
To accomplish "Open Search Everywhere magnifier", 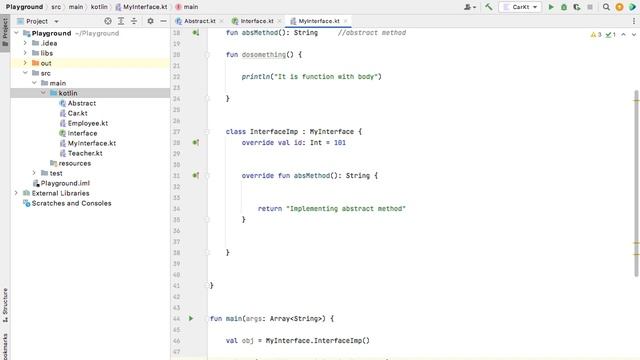I will (x=606, y=7).
